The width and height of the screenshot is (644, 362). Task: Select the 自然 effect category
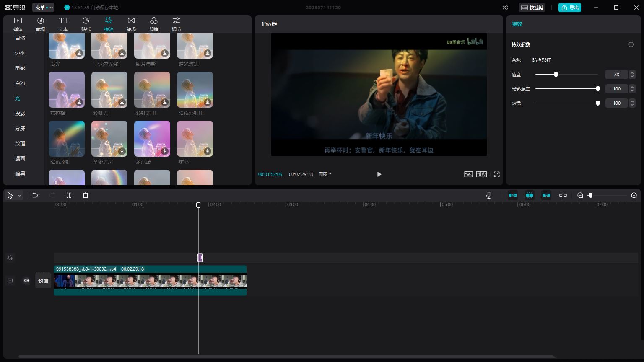coord(20,38)
